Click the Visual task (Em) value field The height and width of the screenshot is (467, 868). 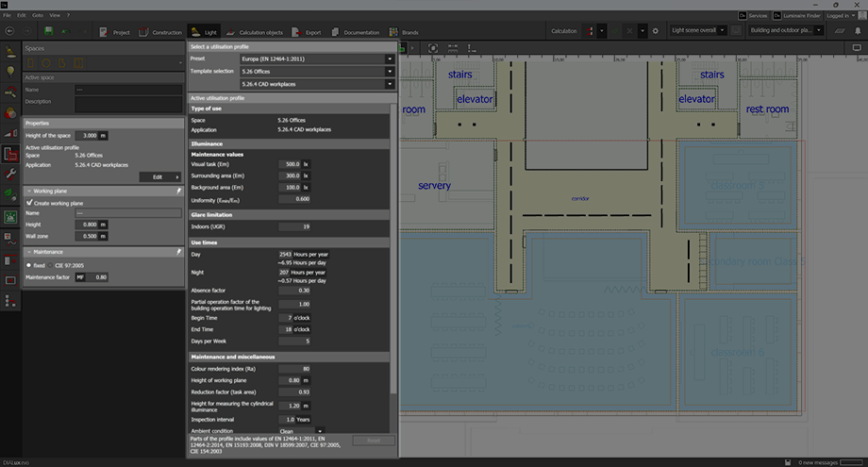pos(291,163)
